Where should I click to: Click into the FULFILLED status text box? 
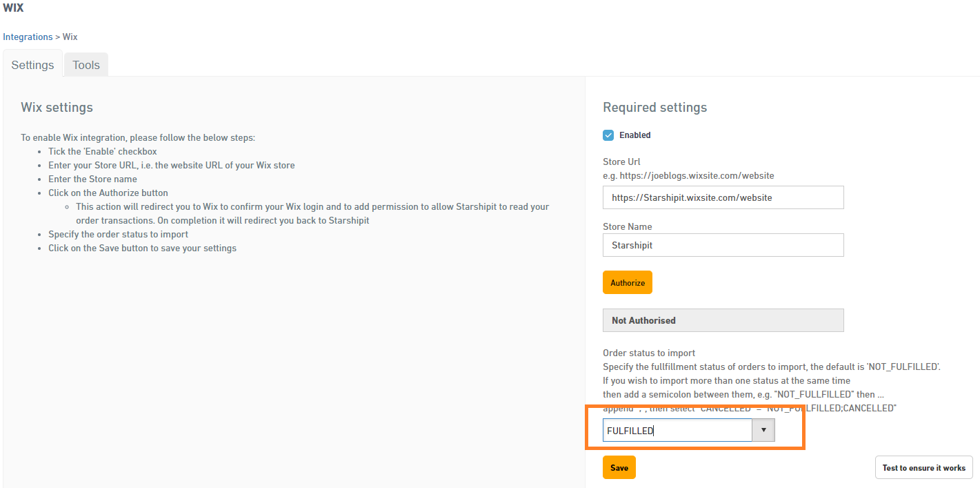677,430
